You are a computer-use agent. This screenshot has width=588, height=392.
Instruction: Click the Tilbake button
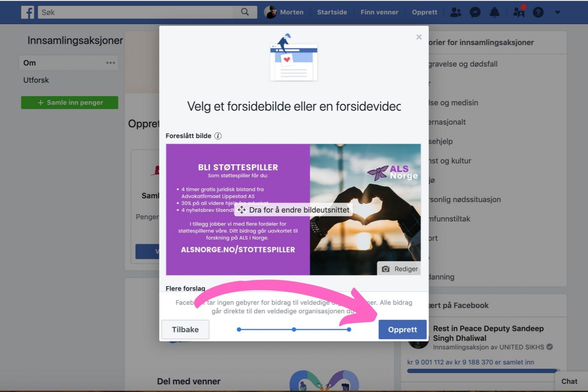click(x=185, y=329)
